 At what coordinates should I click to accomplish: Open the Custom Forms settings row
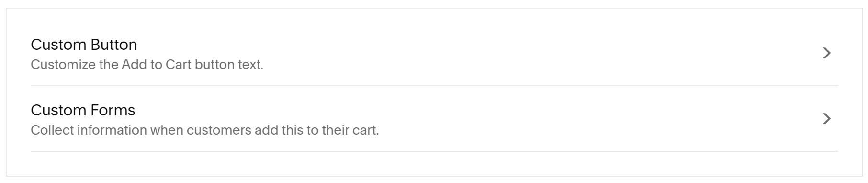434,119
